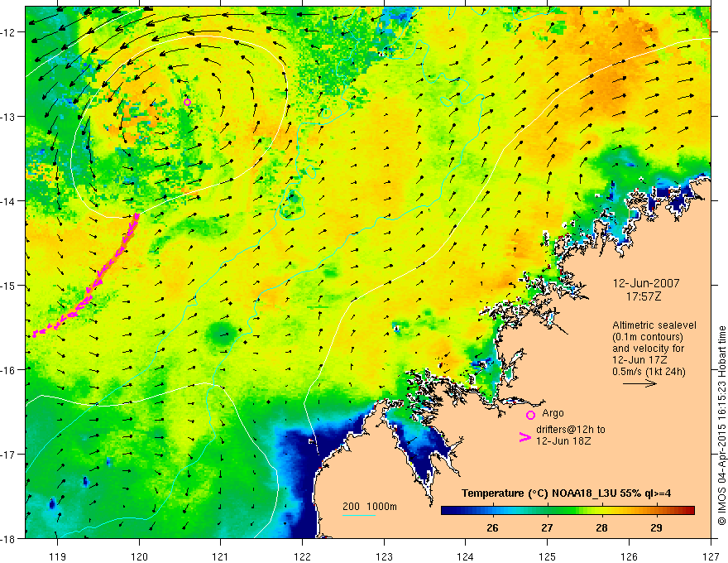Click colorbar tick label '28'
The image size is (728, 563).
pos(601,527)
